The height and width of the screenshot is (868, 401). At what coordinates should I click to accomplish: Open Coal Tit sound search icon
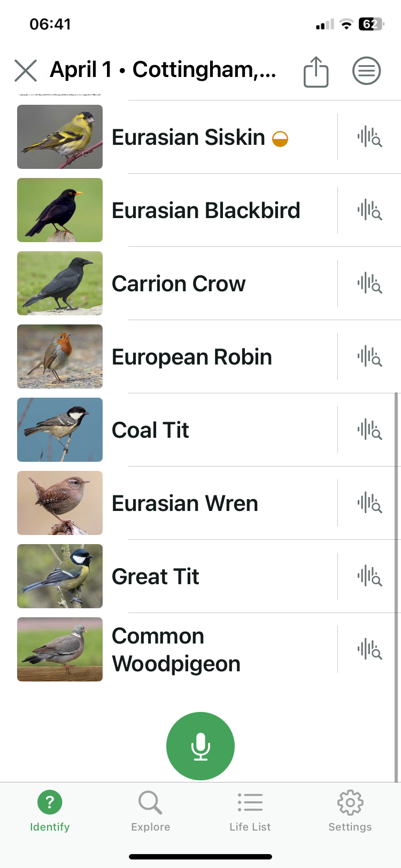(x=369, y=430)
